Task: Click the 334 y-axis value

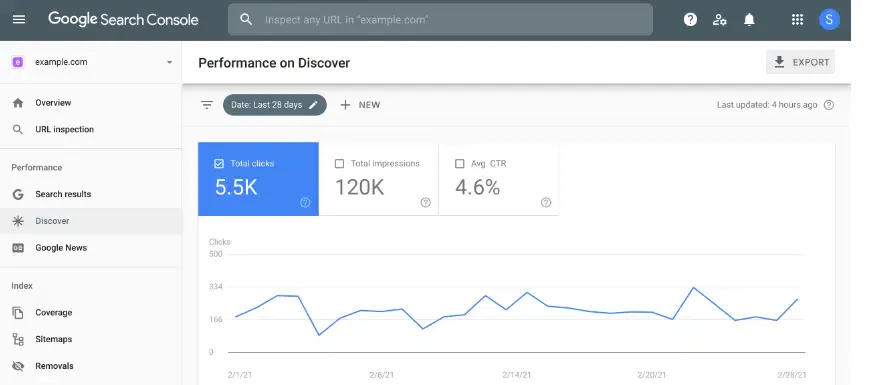Action: pyautogui.click(x=216, y=287)
